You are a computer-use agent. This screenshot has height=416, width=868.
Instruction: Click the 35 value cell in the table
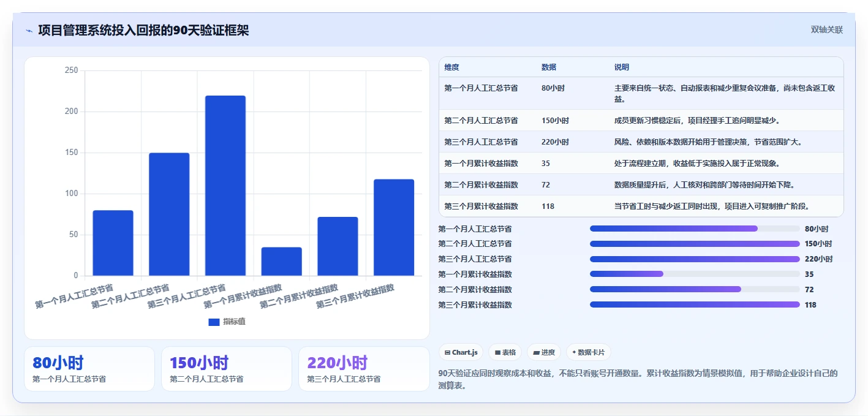(546, 164)
